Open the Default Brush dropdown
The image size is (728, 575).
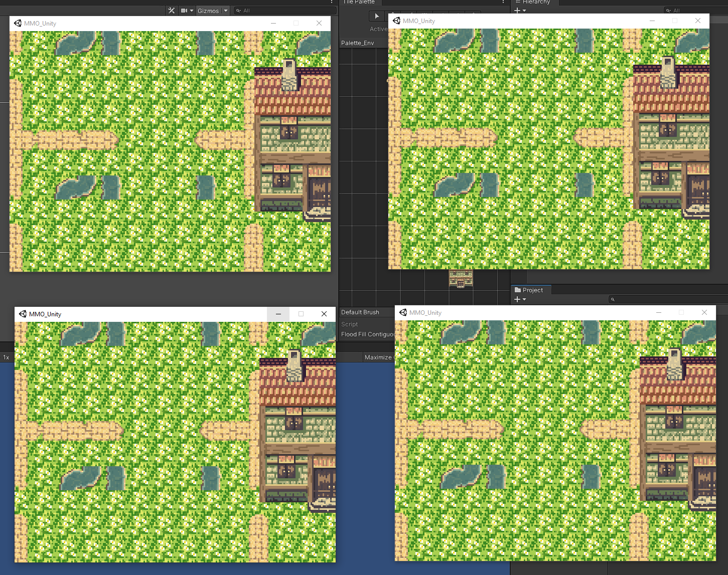tap(367, 312)
